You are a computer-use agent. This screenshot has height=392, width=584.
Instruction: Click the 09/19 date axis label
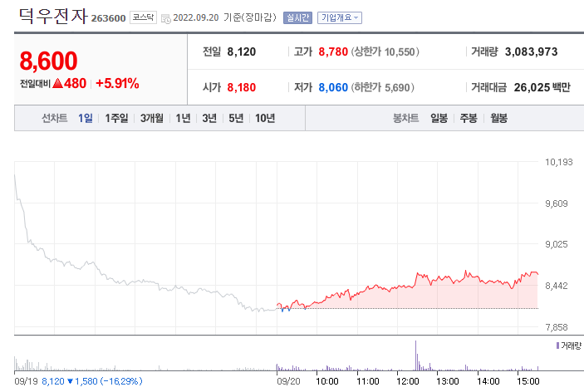[26, 381]
